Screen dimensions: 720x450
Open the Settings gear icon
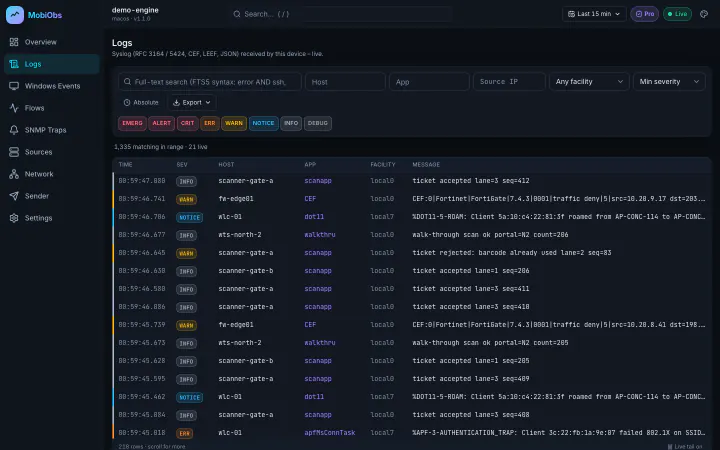pos(14,218)
